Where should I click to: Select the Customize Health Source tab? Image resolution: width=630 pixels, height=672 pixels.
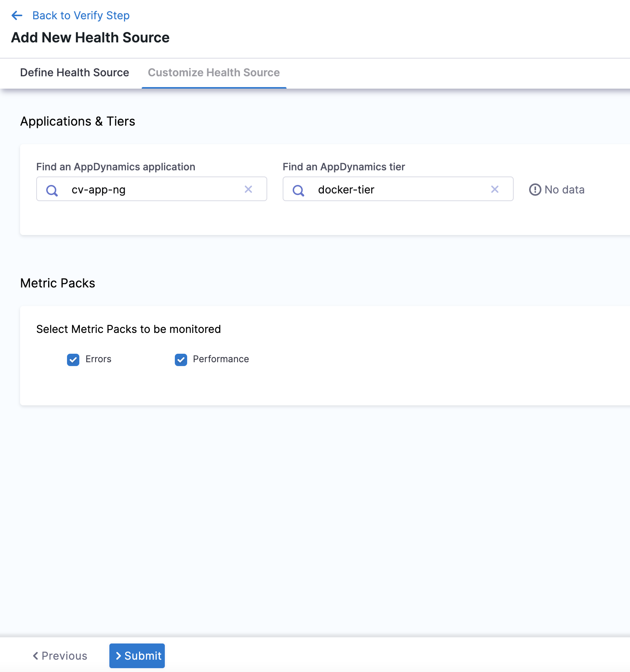tap(214, 72)
